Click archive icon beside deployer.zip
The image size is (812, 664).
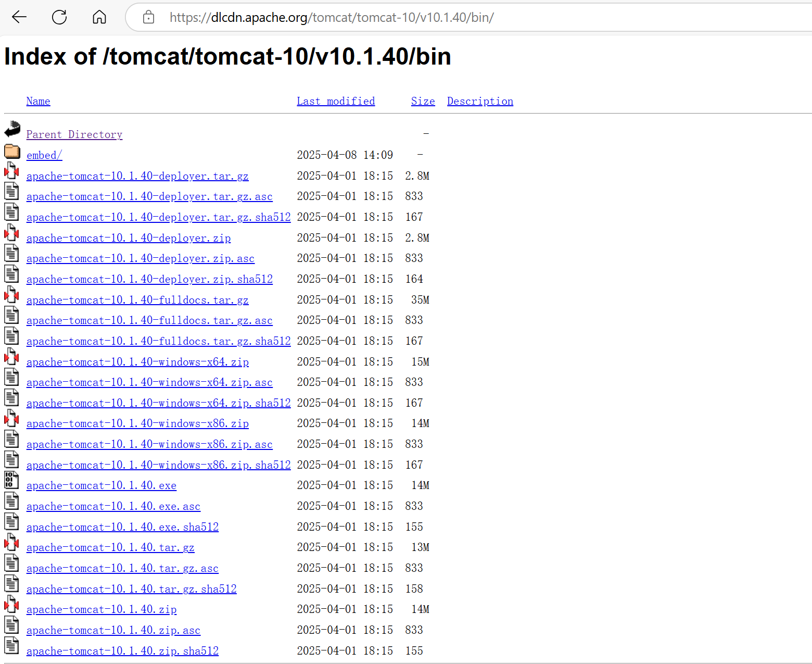(x=12, y=232)
